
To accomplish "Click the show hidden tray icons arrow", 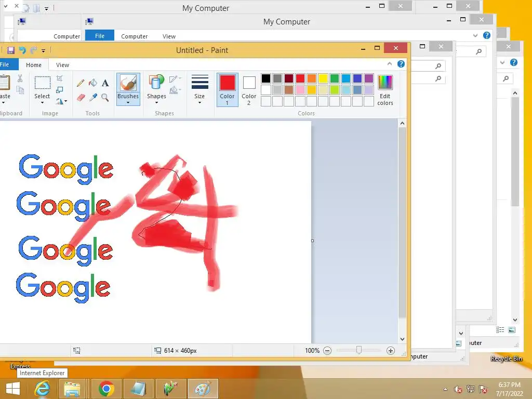I will [445, 389].
